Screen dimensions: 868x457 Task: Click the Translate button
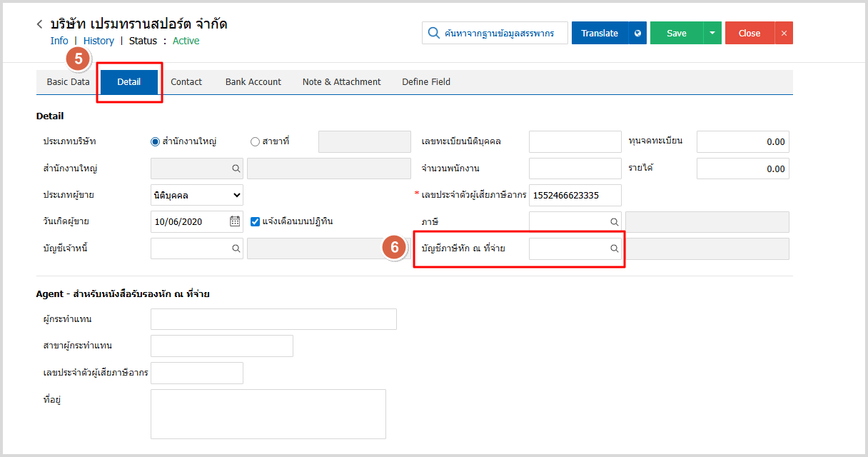[x=600, y=33]
